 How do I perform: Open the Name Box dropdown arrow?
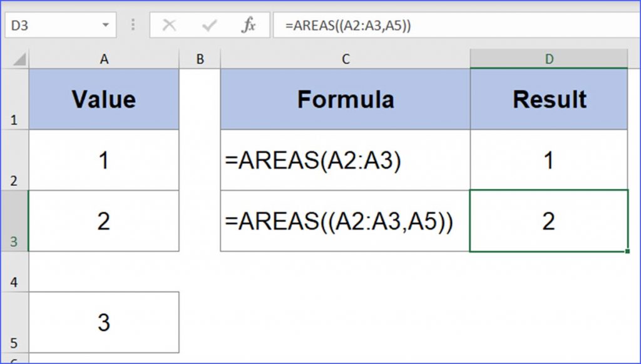tap(105, 25)
